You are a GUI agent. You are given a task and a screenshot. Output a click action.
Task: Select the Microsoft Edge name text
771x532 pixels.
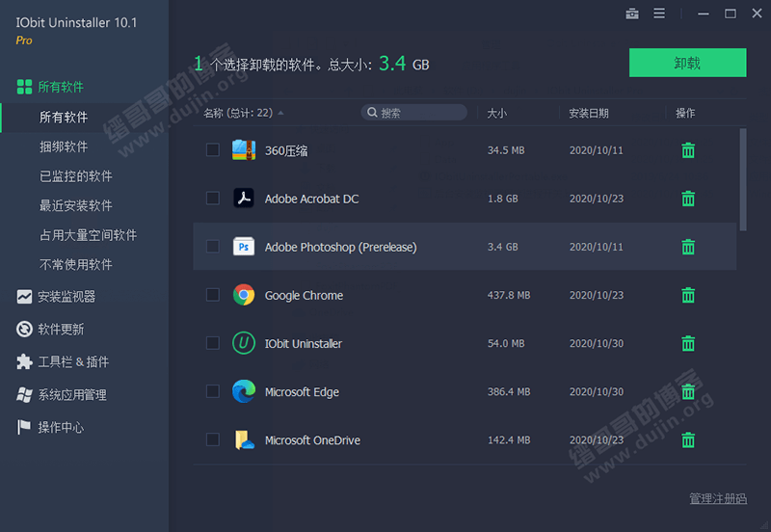(302, 392)
